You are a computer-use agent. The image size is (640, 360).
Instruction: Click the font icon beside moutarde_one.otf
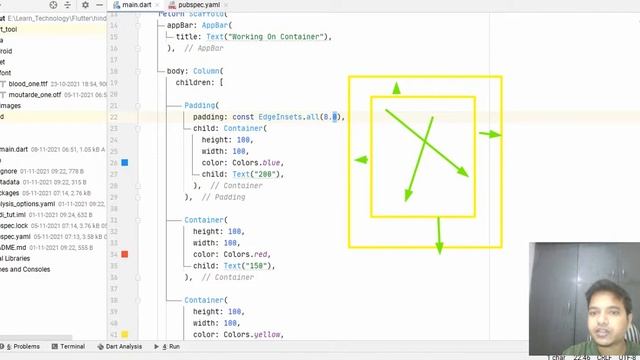[3, 95]
